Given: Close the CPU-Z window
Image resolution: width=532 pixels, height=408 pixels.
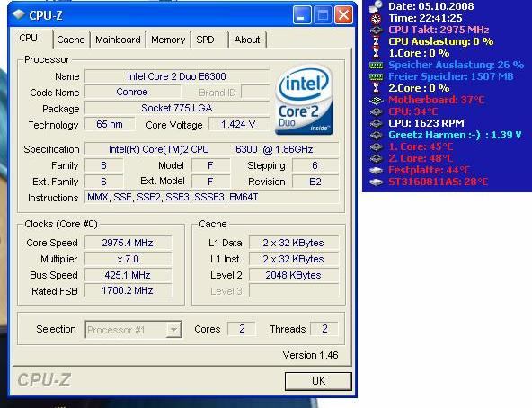Looking at the screenshot, I should (x=343, y=15).
